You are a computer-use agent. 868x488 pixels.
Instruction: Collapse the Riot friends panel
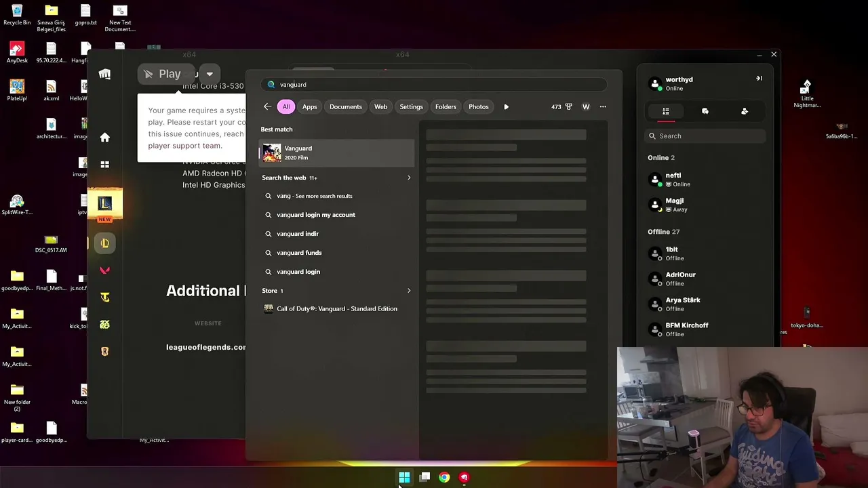click(759, 79)
